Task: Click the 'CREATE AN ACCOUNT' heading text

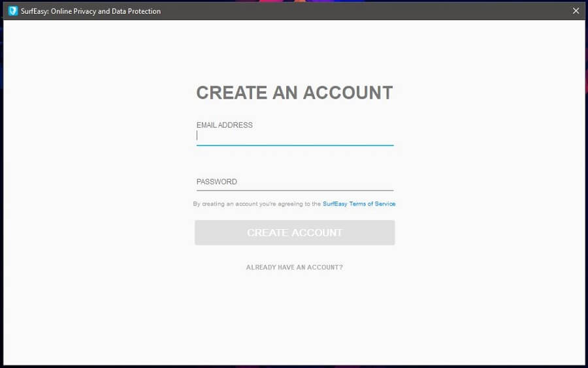Action: coord(295,93)
